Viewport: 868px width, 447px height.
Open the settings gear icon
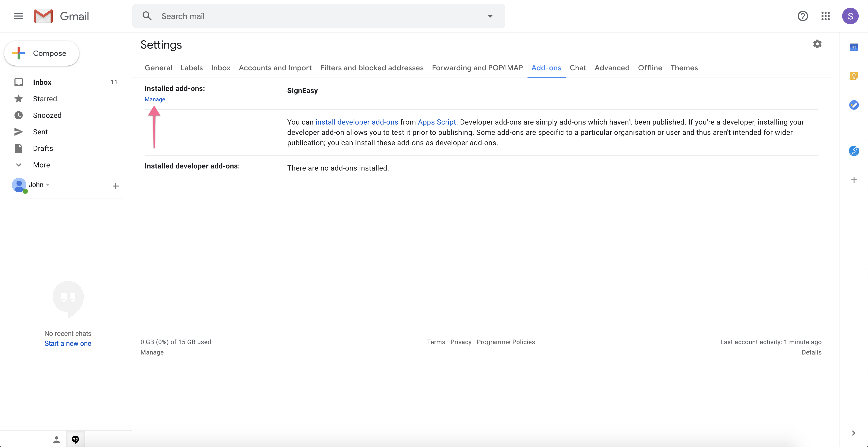(817, 44)
